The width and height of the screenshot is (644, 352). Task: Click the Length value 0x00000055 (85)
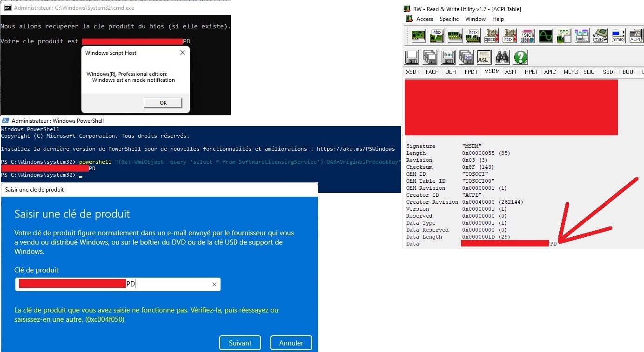click(485, 153)
